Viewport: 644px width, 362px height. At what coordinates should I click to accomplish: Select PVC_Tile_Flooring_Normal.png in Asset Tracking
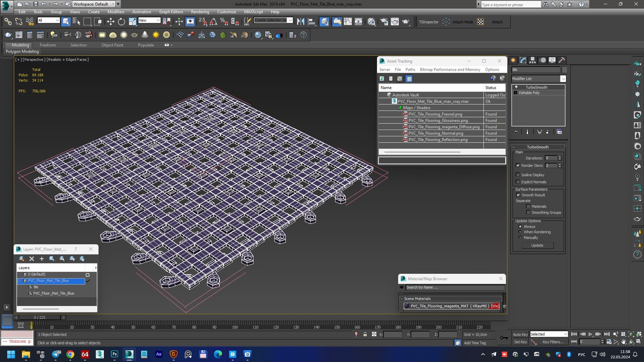pos(435,133)
